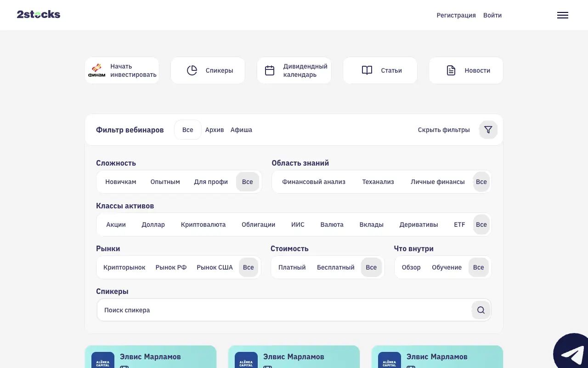Select Все under Рынки
Viewport: 588px width, 368px height.
(249, 267)
